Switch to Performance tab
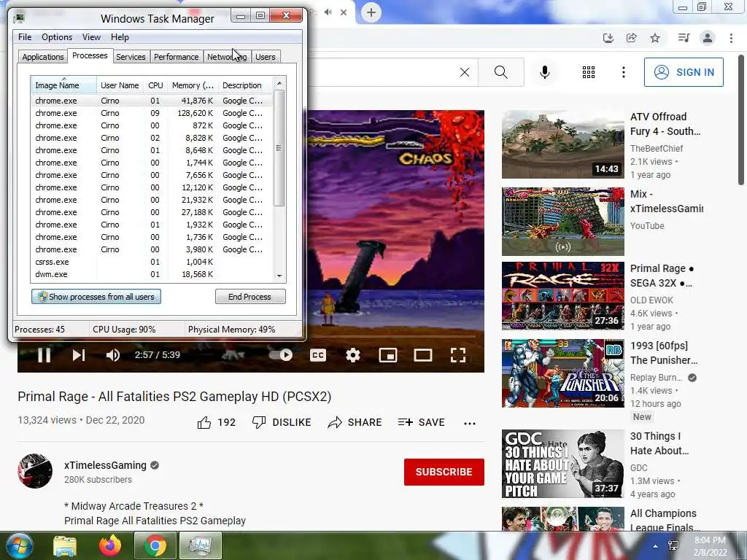This screenshot has height=560, width=747. tap(177, 57)
